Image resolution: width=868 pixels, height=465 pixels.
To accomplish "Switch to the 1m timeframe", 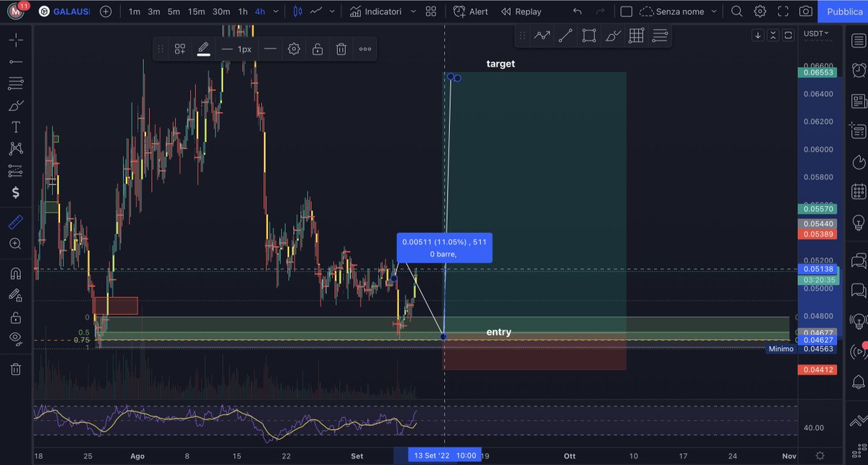I will (135, 12).
